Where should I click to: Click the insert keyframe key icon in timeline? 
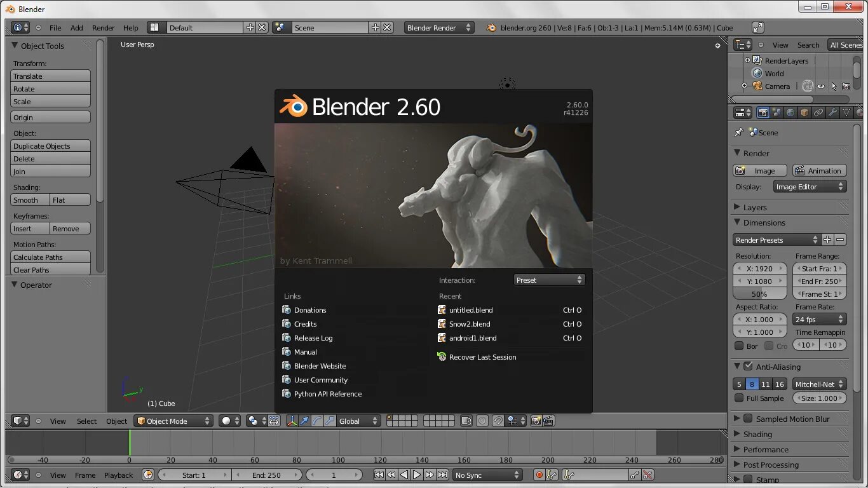pyautogui.click(x=634, y=475)
